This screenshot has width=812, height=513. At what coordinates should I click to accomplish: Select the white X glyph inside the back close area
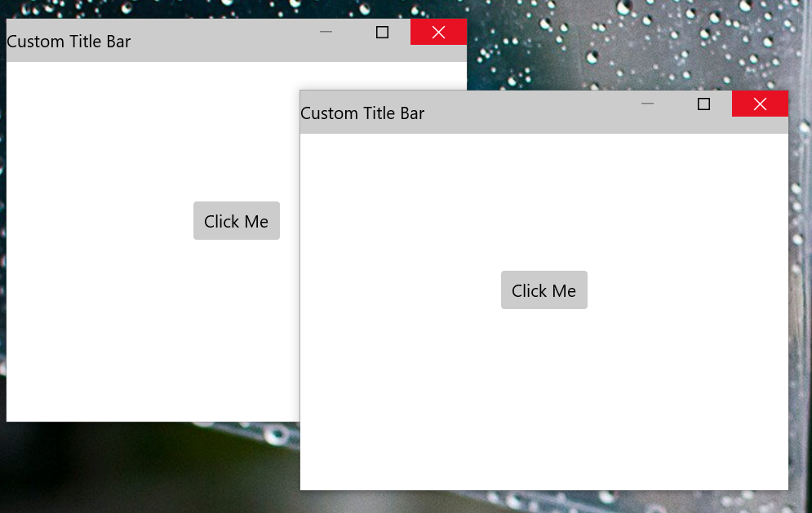[x=438, y=32]
